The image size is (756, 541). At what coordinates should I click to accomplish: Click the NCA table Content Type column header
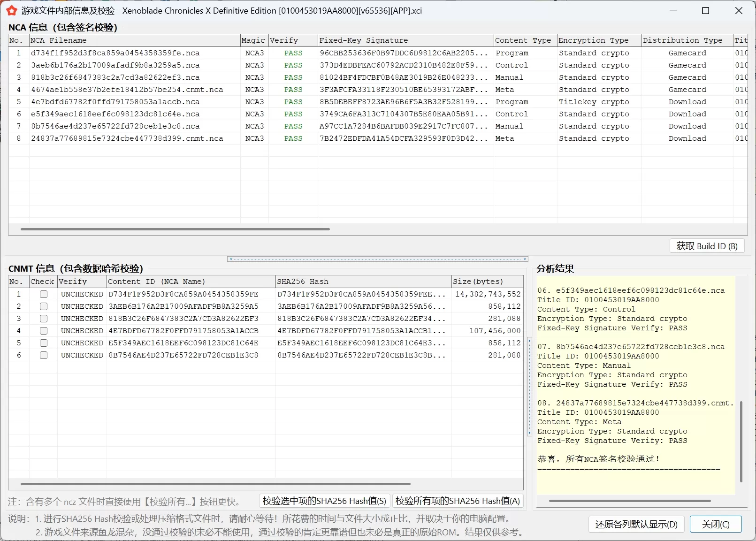tap(526, 40)
